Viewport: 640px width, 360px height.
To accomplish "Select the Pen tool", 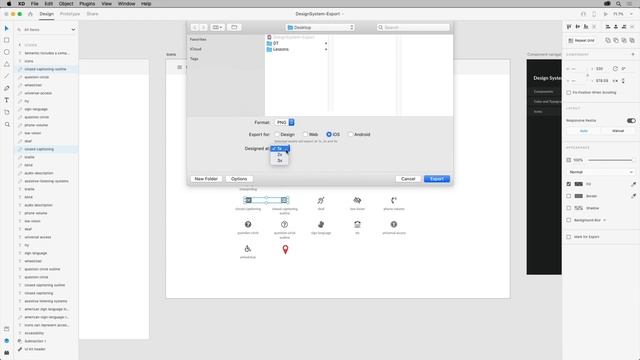I will 7,88.
